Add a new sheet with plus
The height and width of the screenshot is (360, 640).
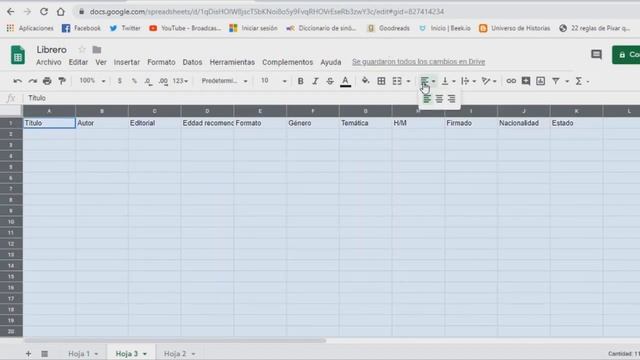(28, 353)
